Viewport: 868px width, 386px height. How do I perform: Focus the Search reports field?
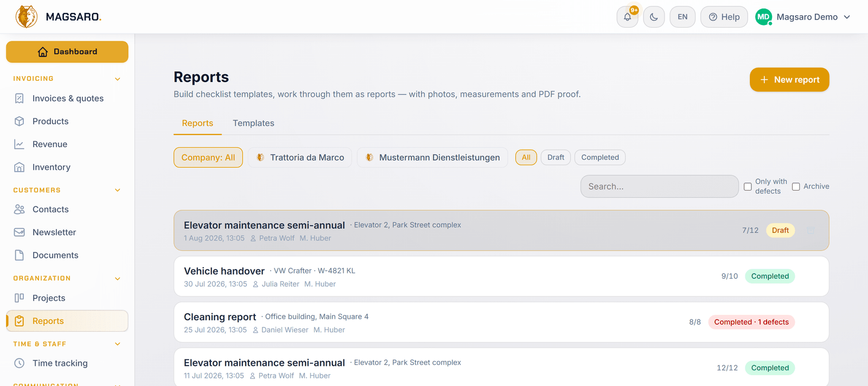(660, 186)
